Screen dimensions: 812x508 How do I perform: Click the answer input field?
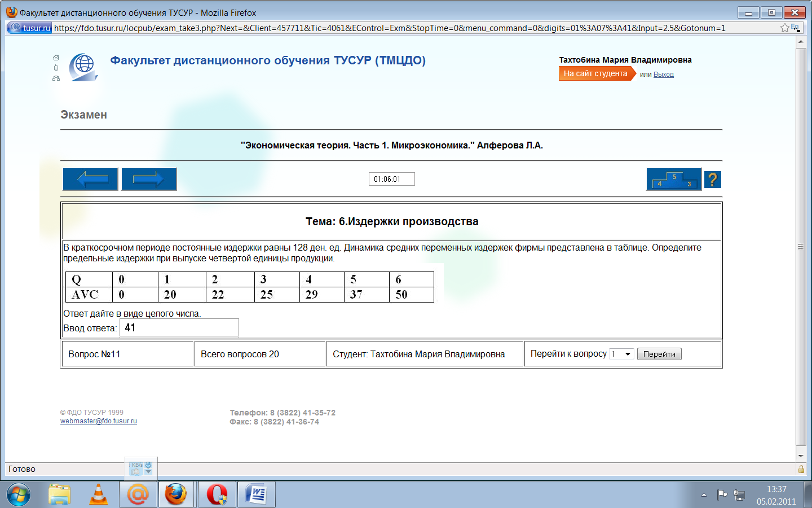179,327
